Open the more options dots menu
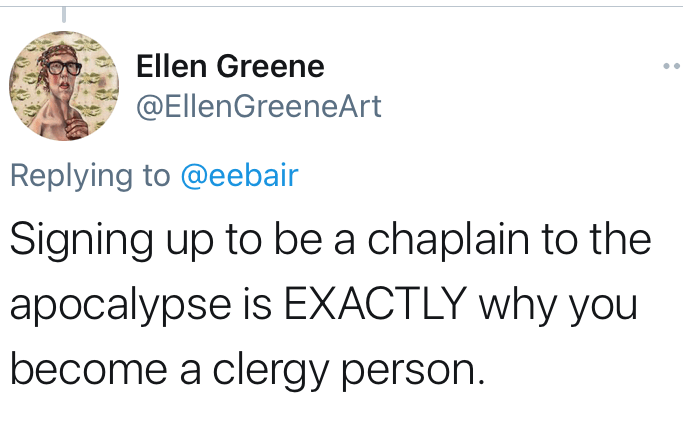 (671, 67)
